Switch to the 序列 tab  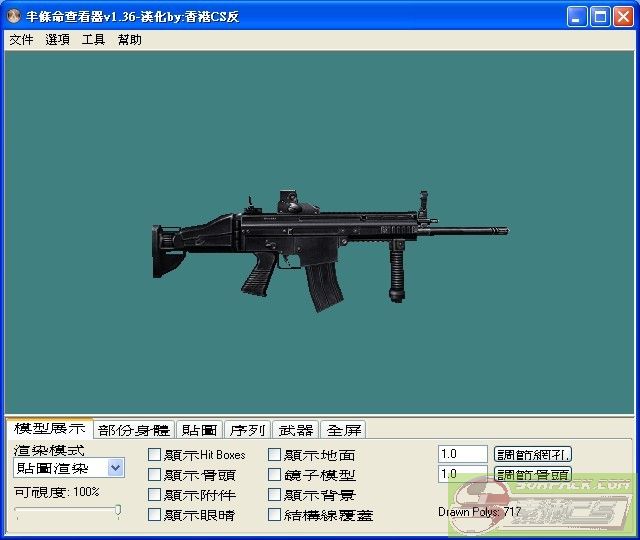(x=247, y=430)
